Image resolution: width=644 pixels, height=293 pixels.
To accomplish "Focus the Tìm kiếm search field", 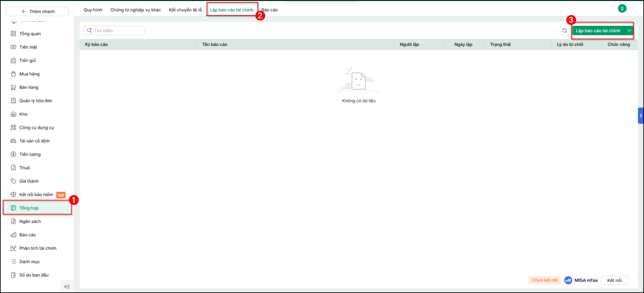I will point(114,31).
